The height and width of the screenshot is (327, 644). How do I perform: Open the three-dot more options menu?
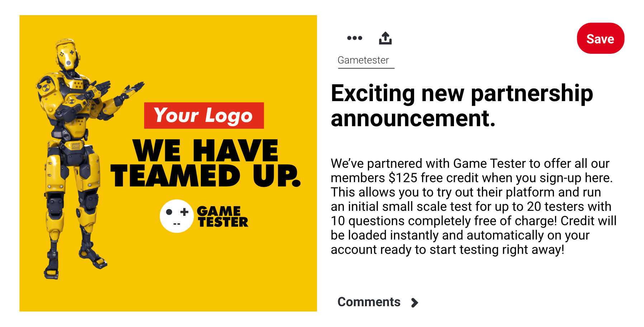[x=355, y=38]
